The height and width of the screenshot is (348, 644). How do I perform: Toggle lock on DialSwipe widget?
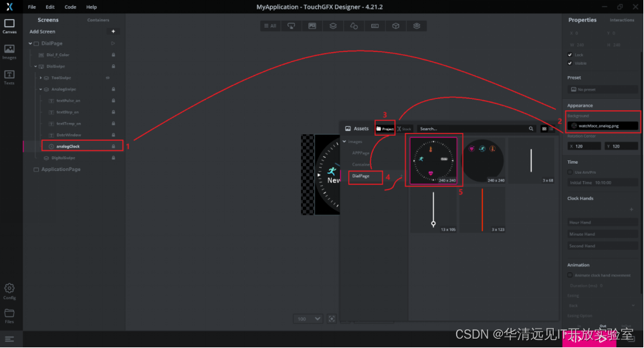point(114,66)
